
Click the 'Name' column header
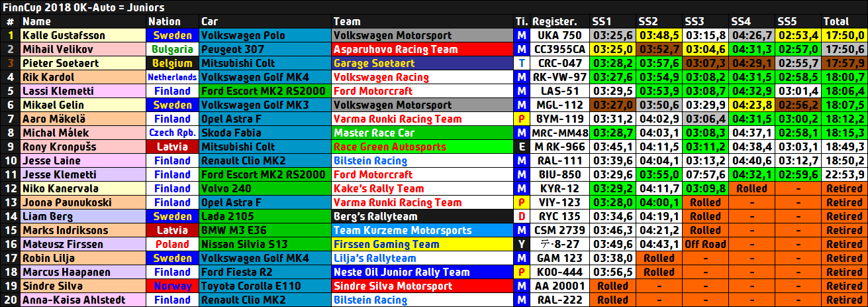(83, 21)
